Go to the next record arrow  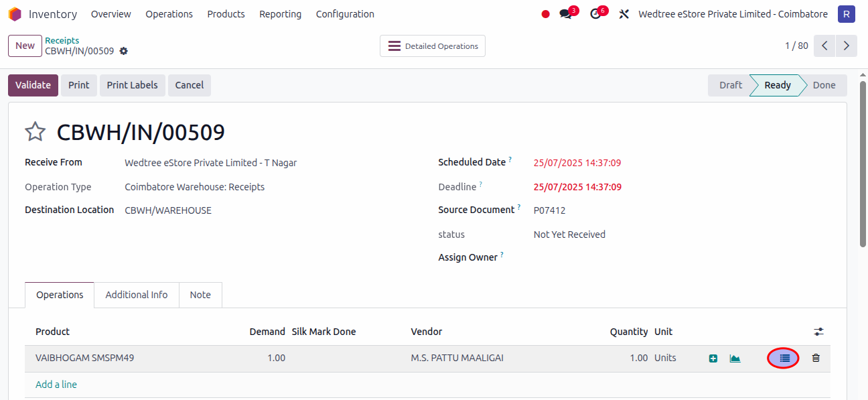click(x=847, y=46)
